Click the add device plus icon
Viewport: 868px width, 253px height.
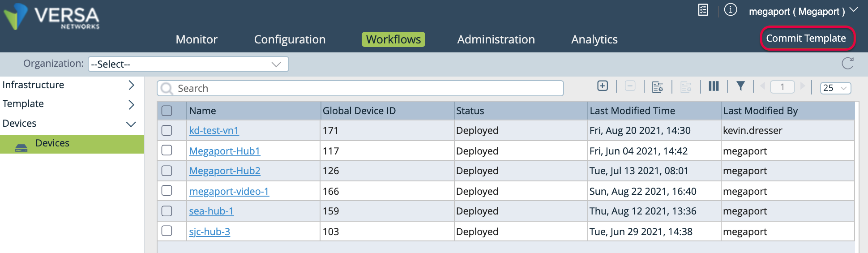click(603, 86)
